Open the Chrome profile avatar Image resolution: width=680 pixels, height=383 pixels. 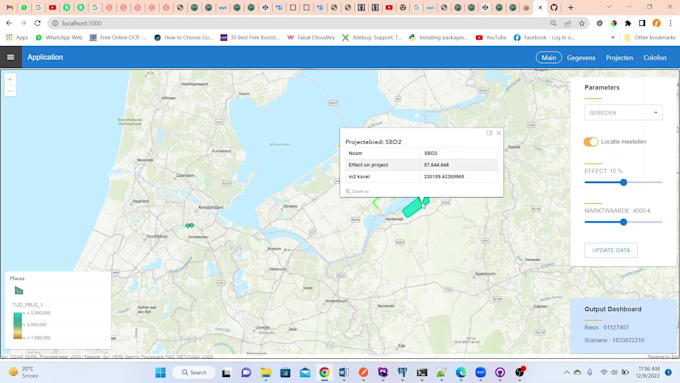tap(656, 23)
